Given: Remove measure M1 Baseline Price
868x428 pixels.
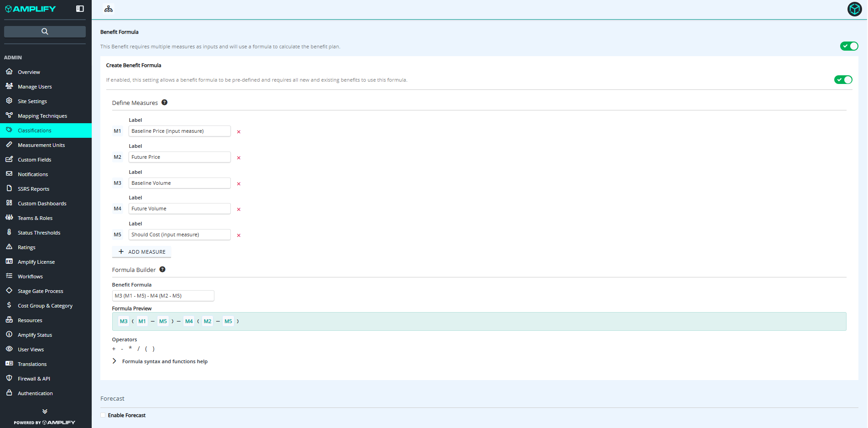Looking at the screenshot, I should 239,132.
